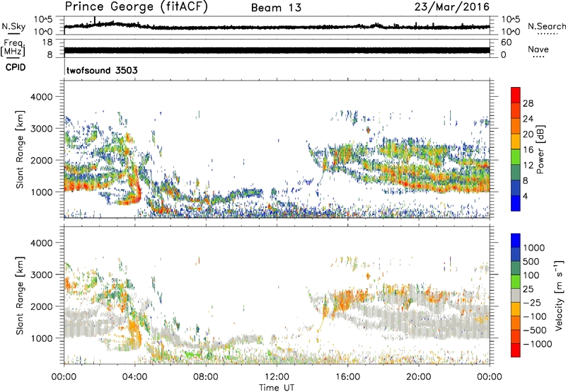Click the '-25' tick on the velocity colorbar
This screenshot has width=566, height=392.
[x=531, y=302]
